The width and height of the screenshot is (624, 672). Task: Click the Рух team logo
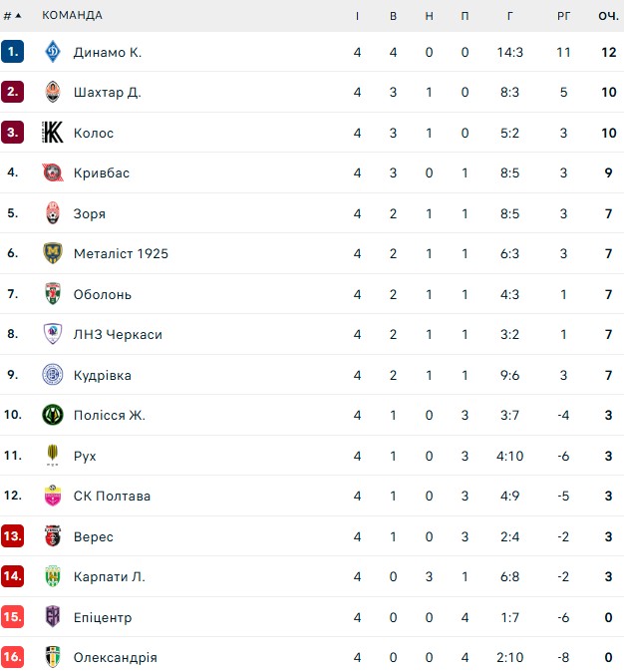53,456
